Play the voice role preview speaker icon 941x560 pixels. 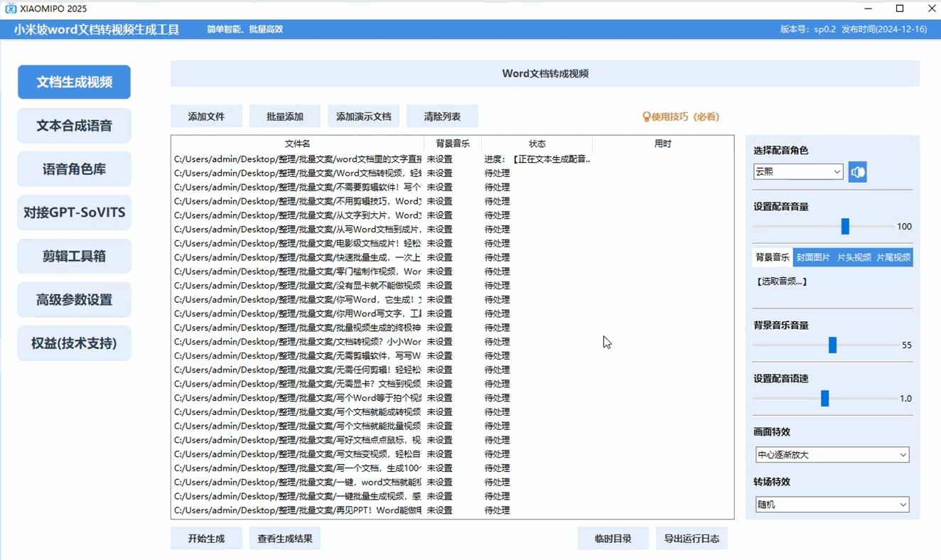click(x=858, y=172)
